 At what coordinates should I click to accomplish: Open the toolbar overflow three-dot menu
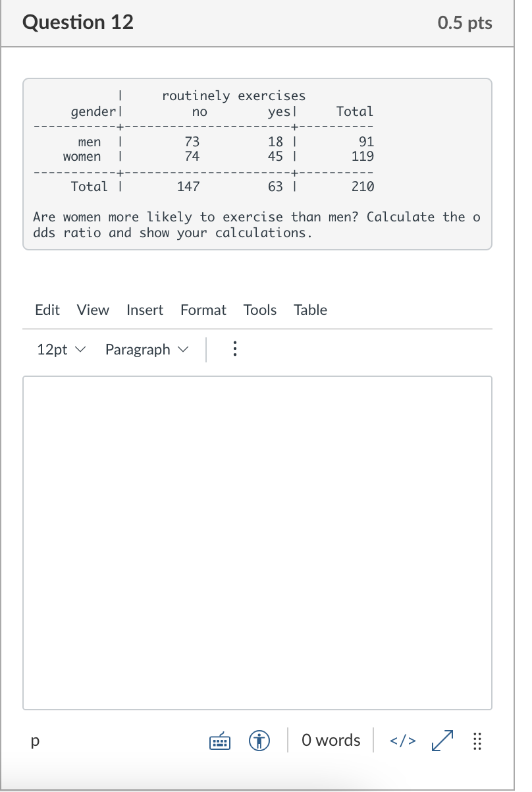point(235,349)
